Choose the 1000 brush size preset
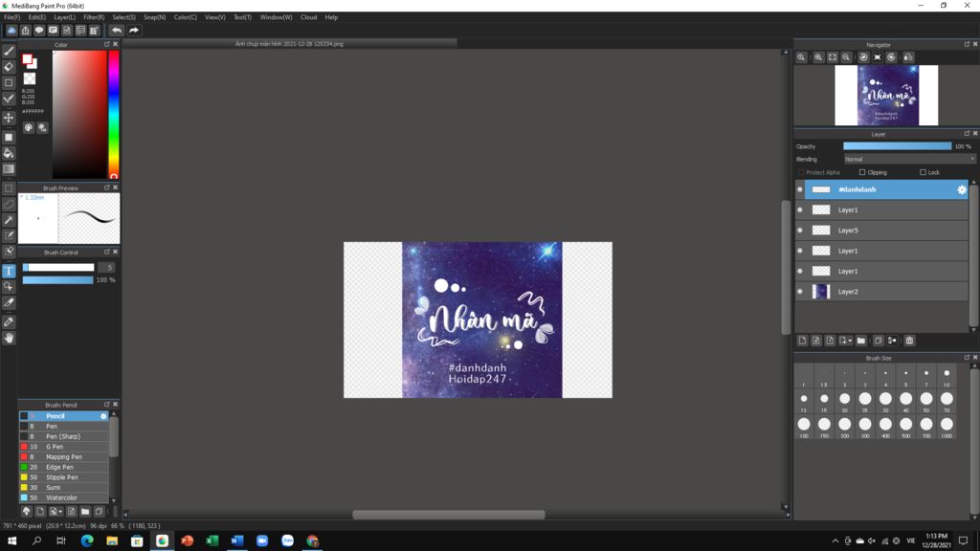980x551 pixels. click(x=947, y=428)
